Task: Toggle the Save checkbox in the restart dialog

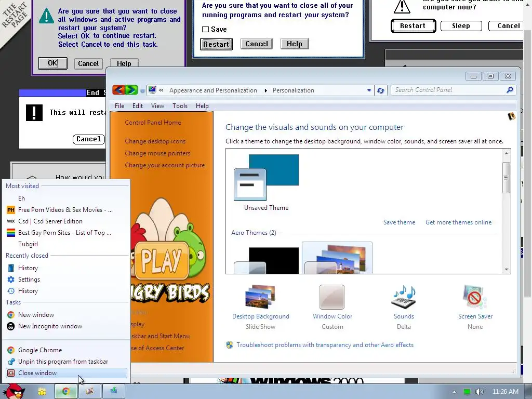Action: coord(205,30)
